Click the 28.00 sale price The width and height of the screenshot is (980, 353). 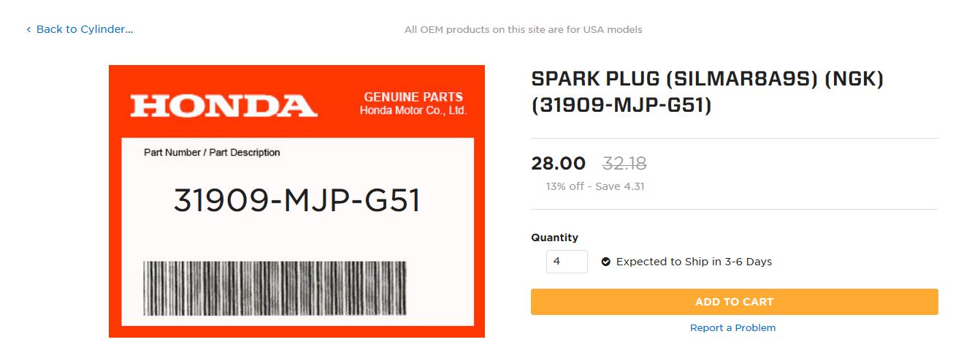pos(558,163)
